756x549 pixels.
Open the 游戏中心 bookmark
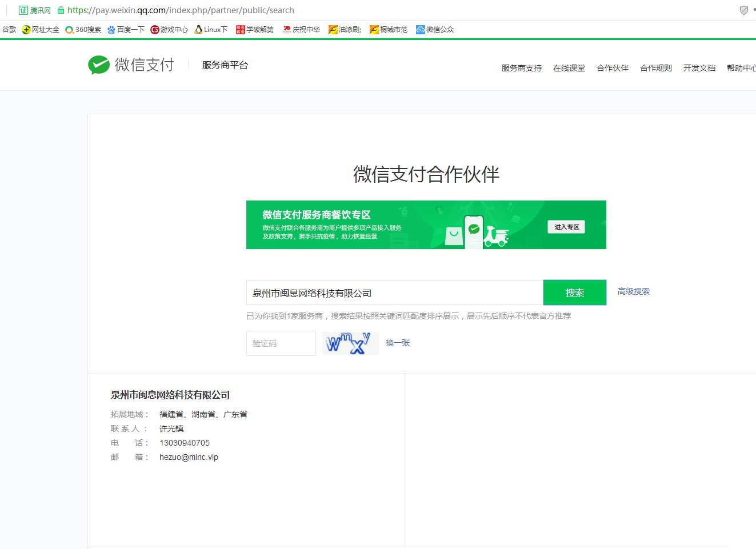[169, 30]
